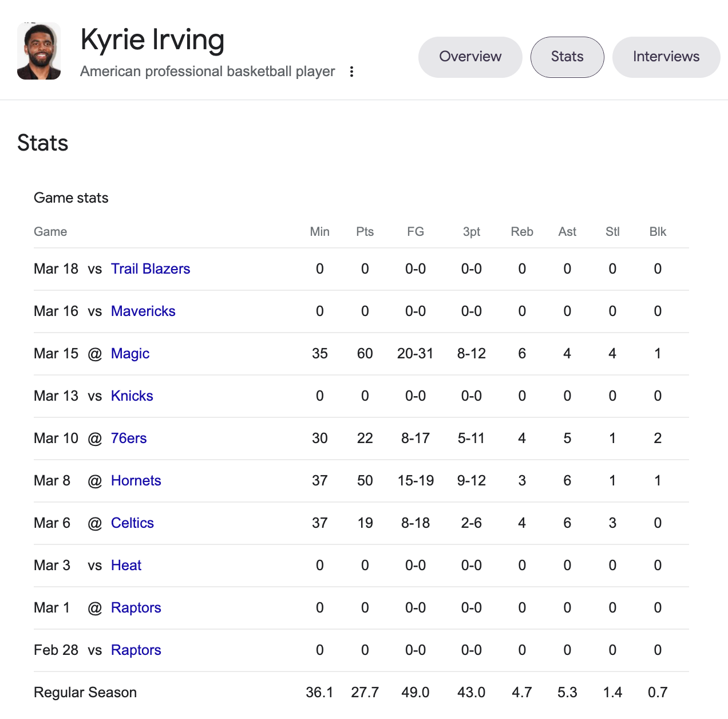Visit the Celtics team link
This screenshot has width=728, height=719.
[x=132, y=523]
